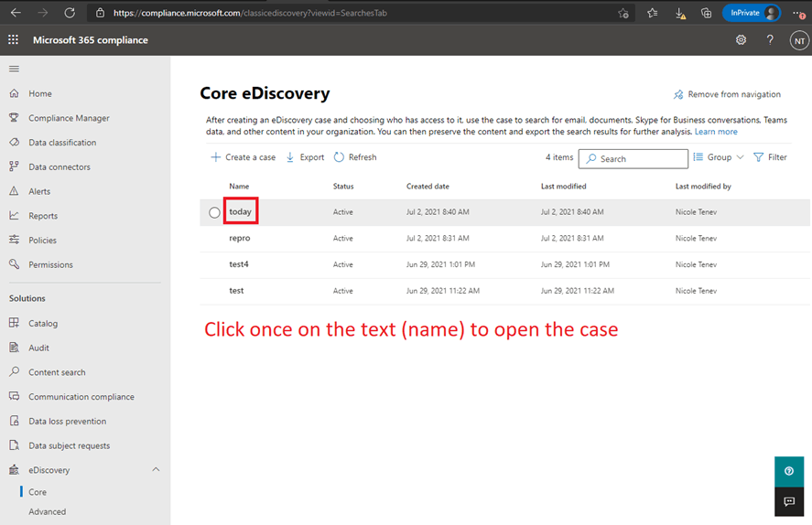The image size is (812, 525).
Task: Click Refresh in the toolbar
Action: [x=355, y=157]
